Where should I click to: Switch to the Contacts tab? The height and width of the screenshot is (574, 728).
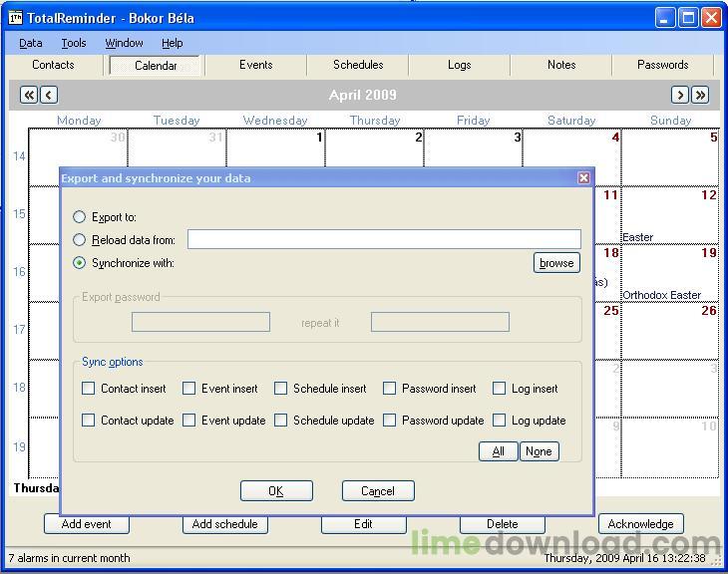tap(53, 65)
